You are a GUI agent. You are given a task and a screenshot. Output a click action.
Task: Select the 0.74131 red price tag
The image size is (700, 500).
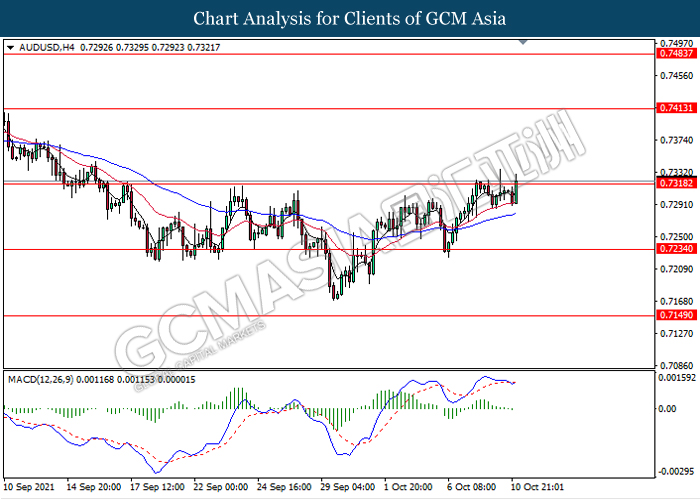coord(675,108)
